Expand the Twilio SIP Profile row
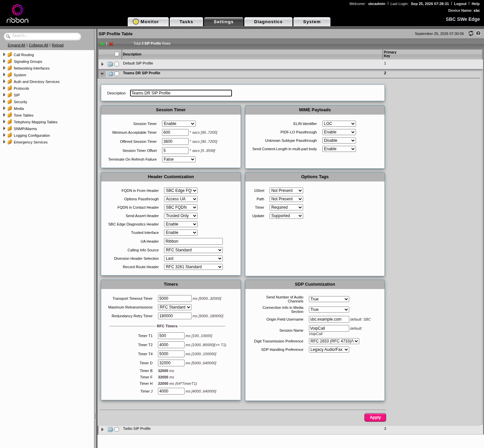Image resolution: width=484 pixels, height=448 pixels. tap(103, 429)
